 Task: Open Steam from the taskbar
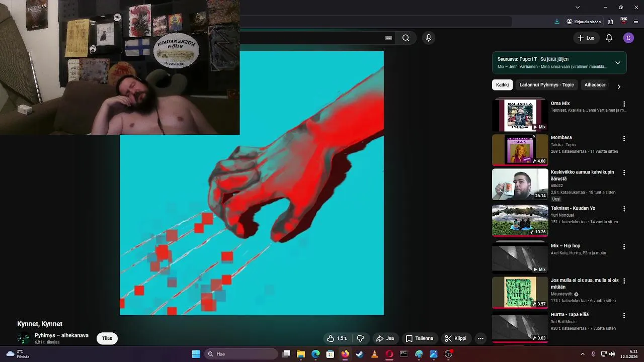360,354
